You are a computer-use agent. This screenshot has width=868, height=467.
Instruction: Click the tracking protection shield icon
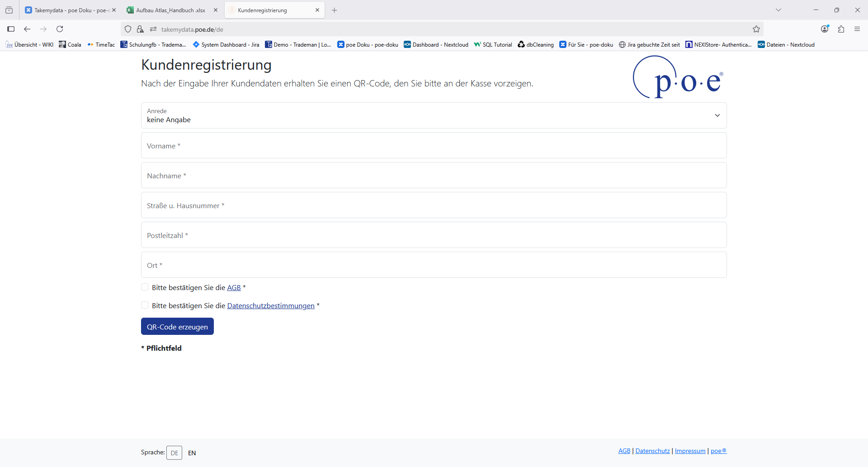click(x=128, y=29)
